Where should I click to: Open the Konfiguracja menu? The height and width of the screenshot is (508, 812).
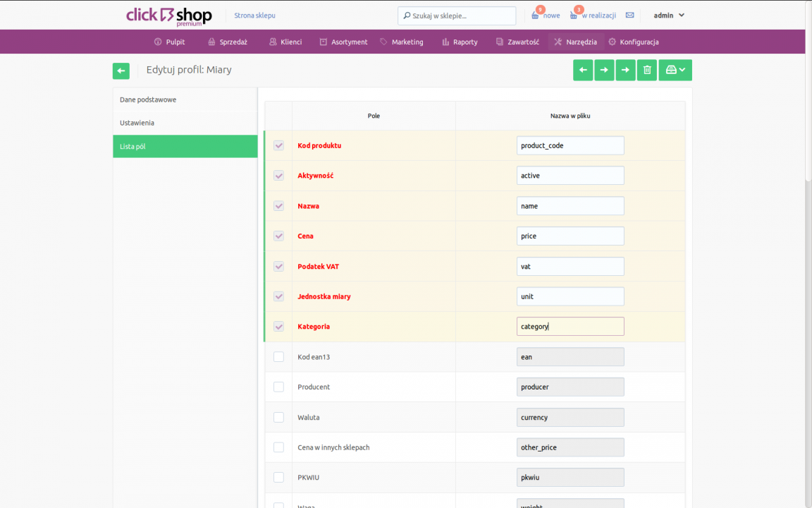(x=634, y=42)
